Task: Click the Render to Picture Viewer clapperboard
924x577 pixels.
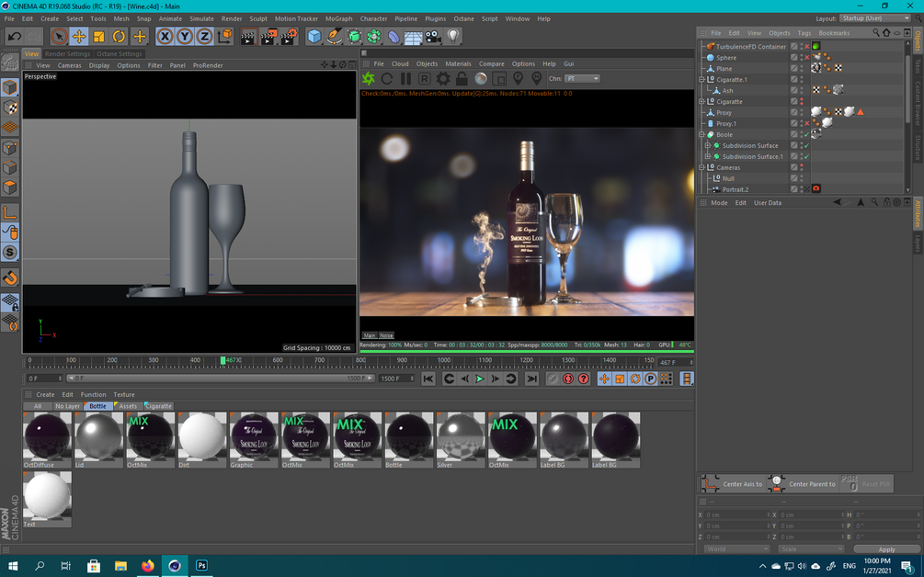Action: [x=268, y=37]
